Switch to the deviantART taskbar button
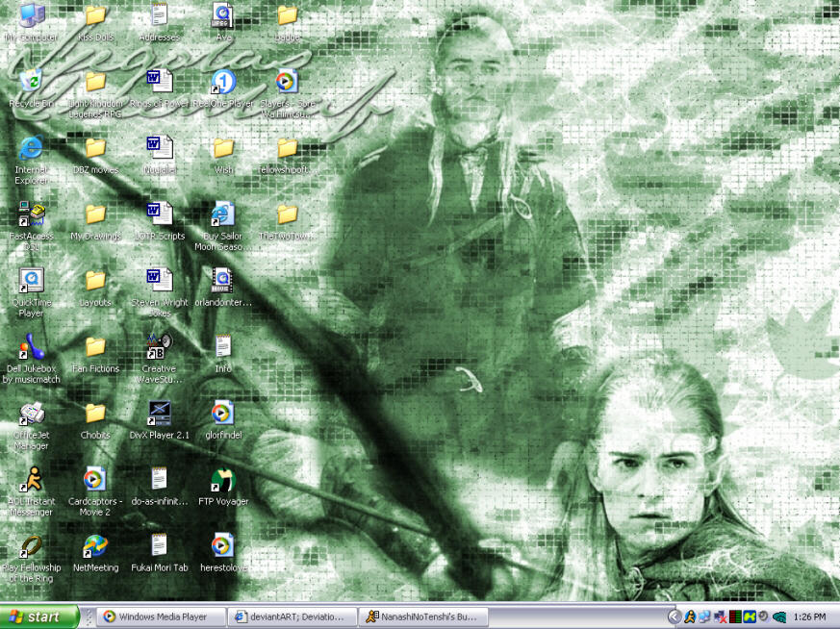The image size is (840, 629). coord(292,616)
